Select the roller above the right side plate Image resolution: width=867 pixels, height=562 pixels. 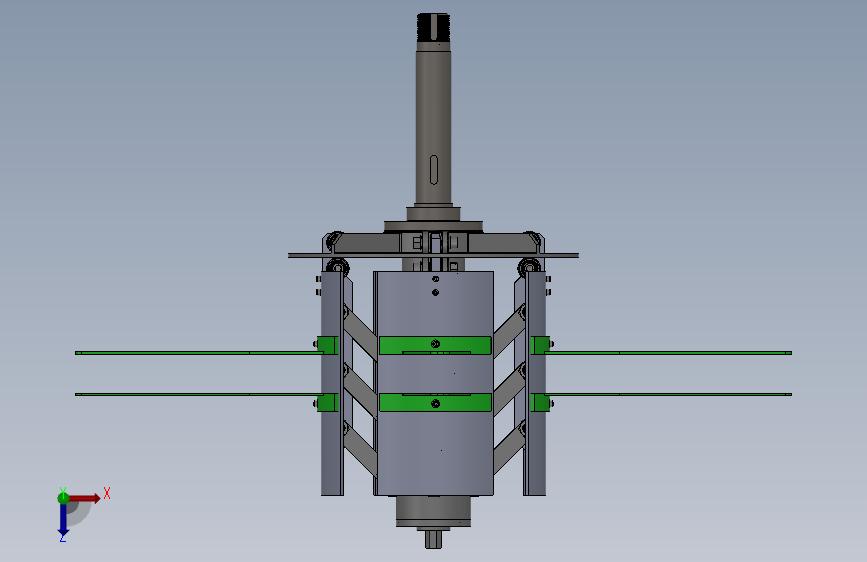[x=529, y=266]
